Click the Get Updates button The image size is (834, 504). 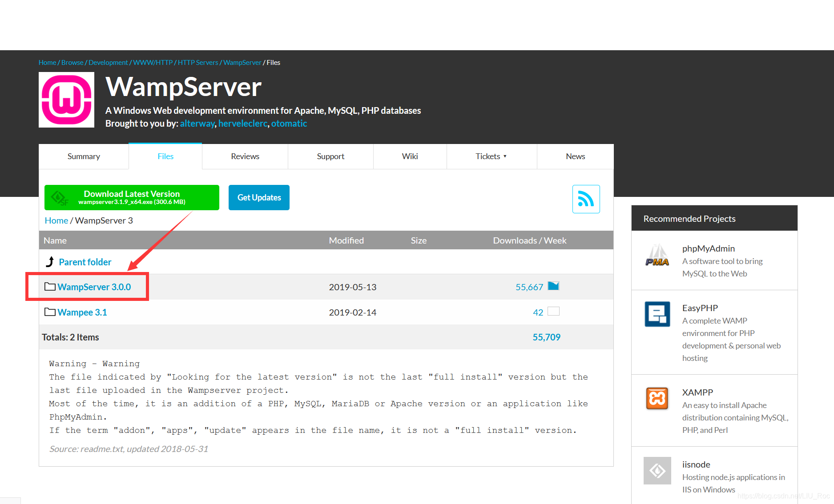[x=259, y=197]
